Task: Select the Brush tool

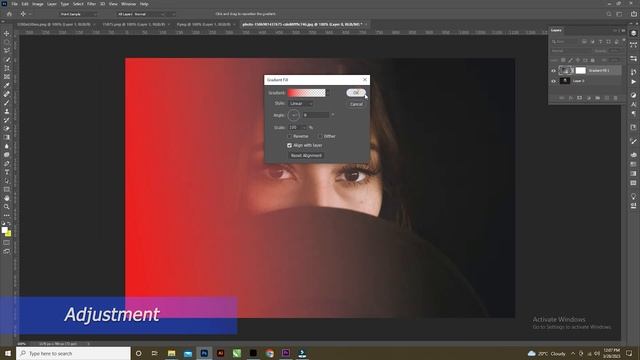Action: 7,103
